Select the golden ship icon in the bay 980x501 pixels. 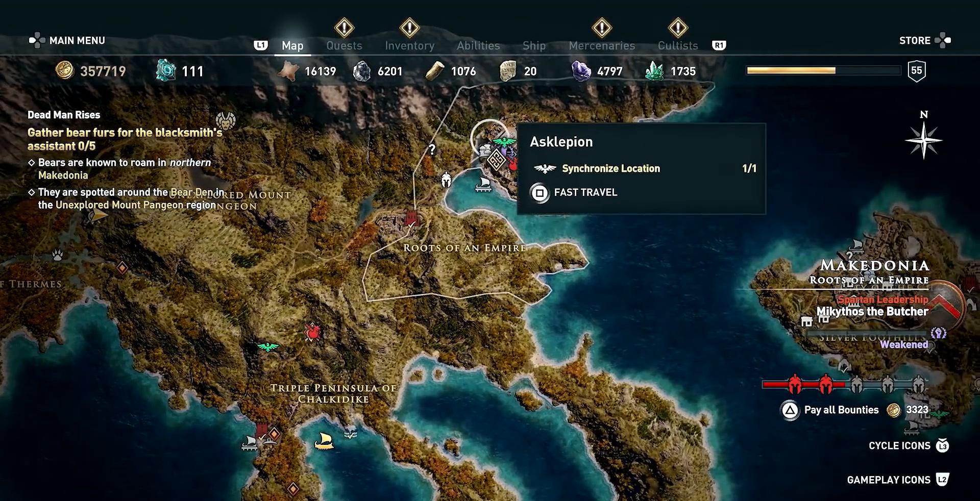[324, 440]
